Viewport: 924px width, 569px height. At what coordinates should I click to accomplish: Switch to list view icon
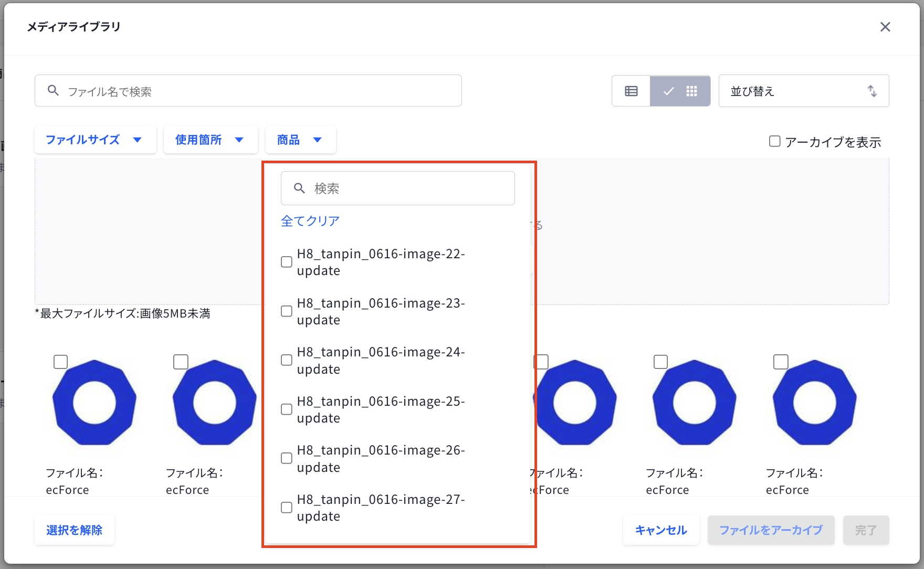631,91
